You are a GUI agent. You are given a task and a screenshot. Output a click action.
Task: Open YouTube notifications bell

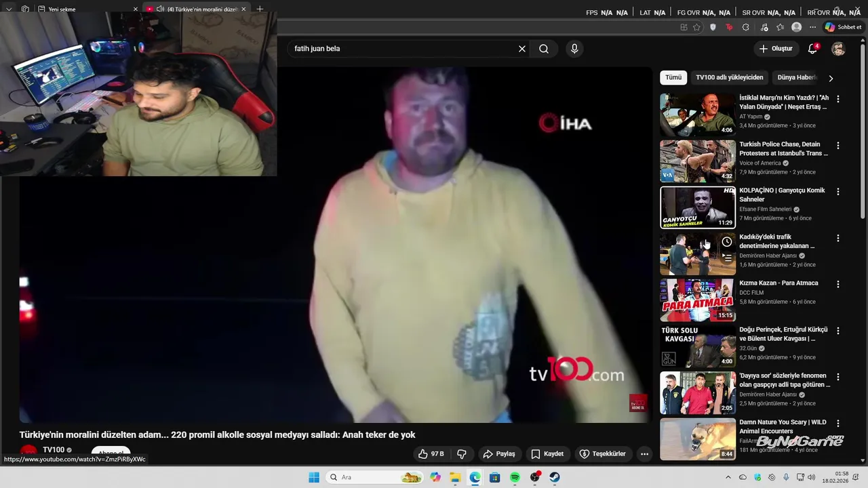click(812, 49)
